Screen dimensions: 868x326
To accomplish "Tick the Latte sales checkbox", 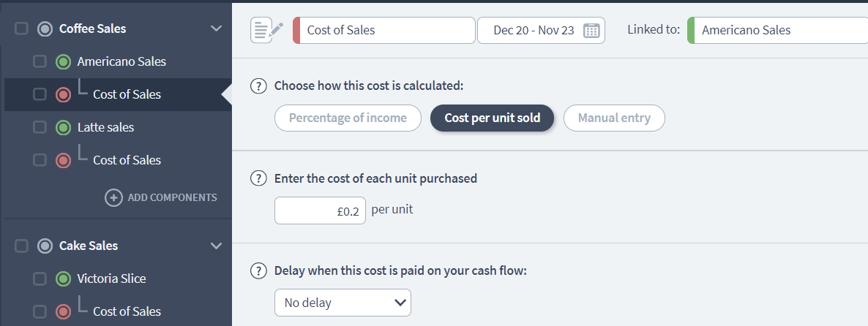I will click(x=40, y=127).
